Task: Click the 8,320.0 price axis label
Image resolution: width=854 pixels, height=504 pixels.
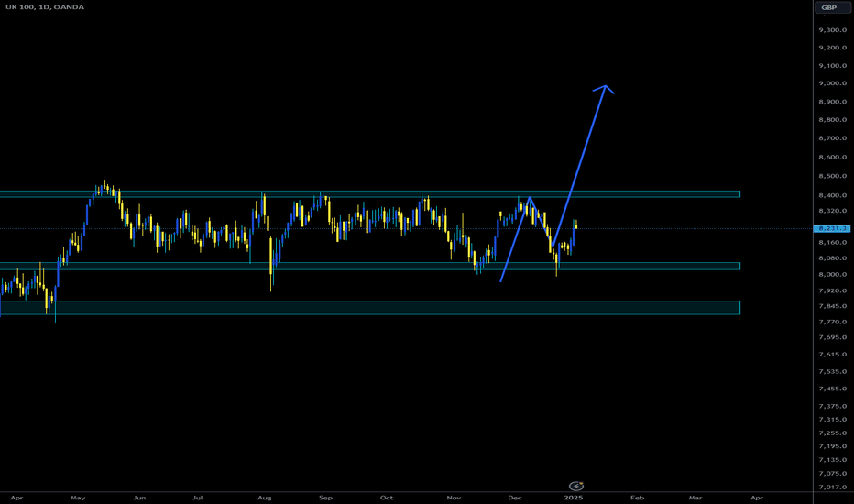Action: [832, 211]
